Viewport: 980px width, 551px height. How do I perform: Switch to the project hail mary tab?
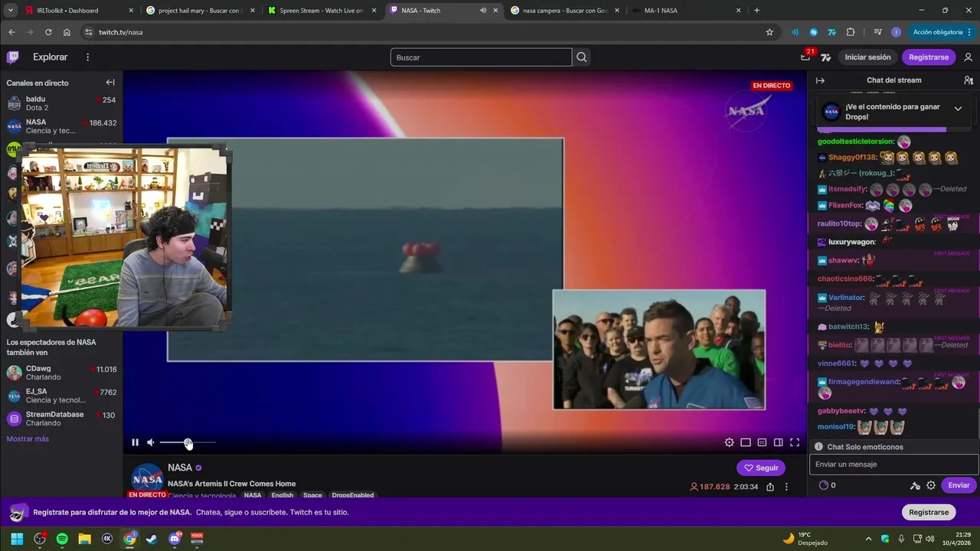click(200, 11)
